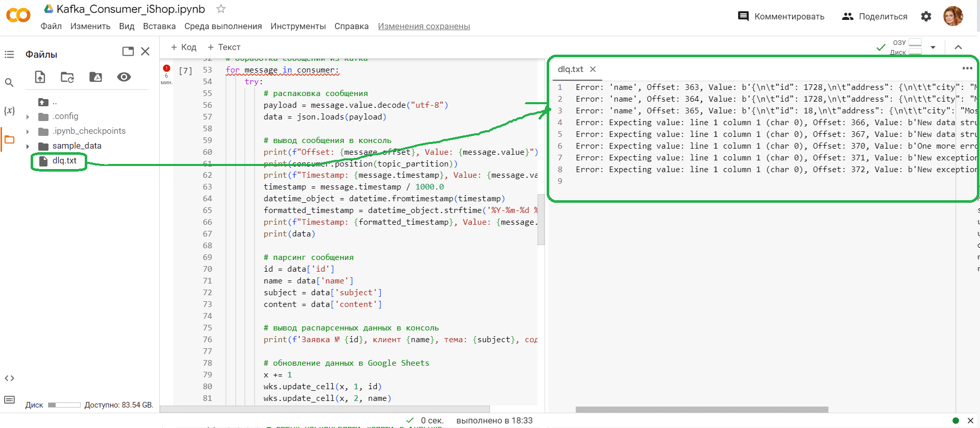Screen dimensions: 980x428
Task: Open the code snippets sidebar icon
Action: pos(9,378)
